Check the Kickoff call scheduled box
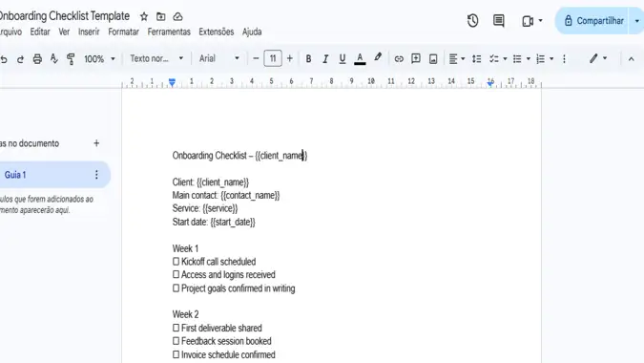Screen dimensions: 644x363 tap(177, 262)
